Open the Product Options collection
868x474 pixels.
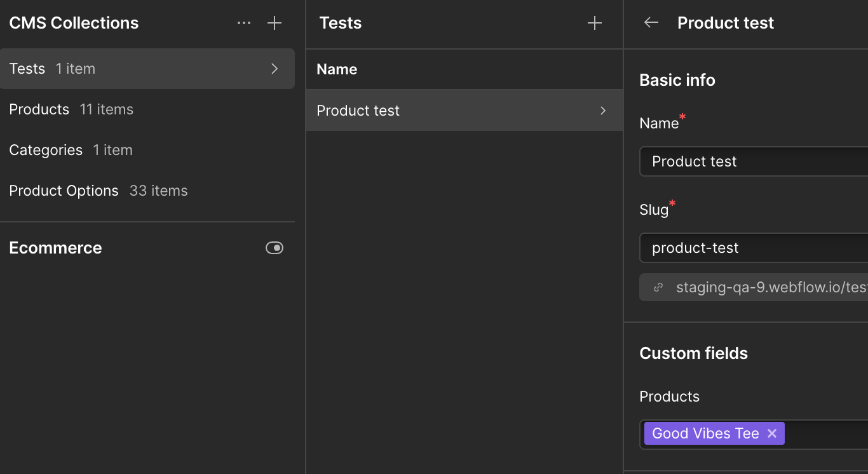click(64, 191)
